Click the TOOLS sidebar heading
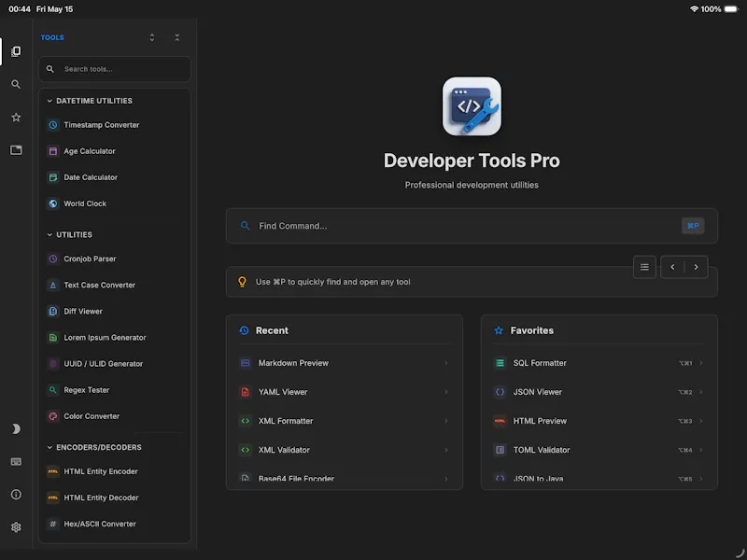 52,37
